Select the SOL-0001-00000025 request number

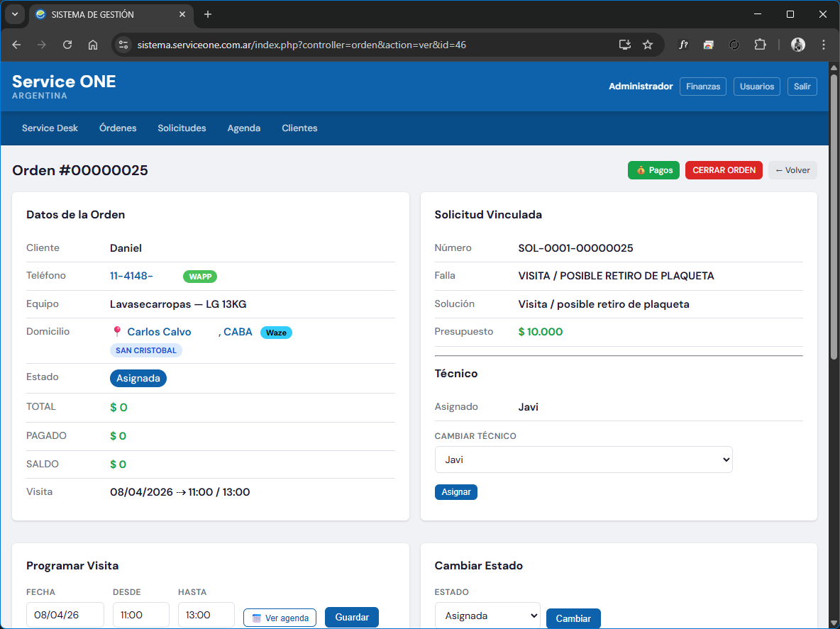(575, 248)
